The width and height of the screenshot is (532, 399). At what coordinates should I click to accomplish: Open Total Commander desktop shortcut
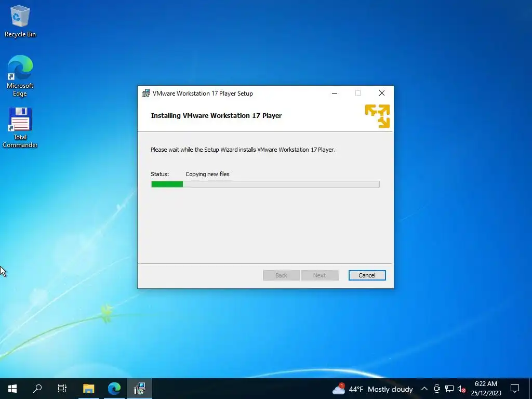coord(20,128)
